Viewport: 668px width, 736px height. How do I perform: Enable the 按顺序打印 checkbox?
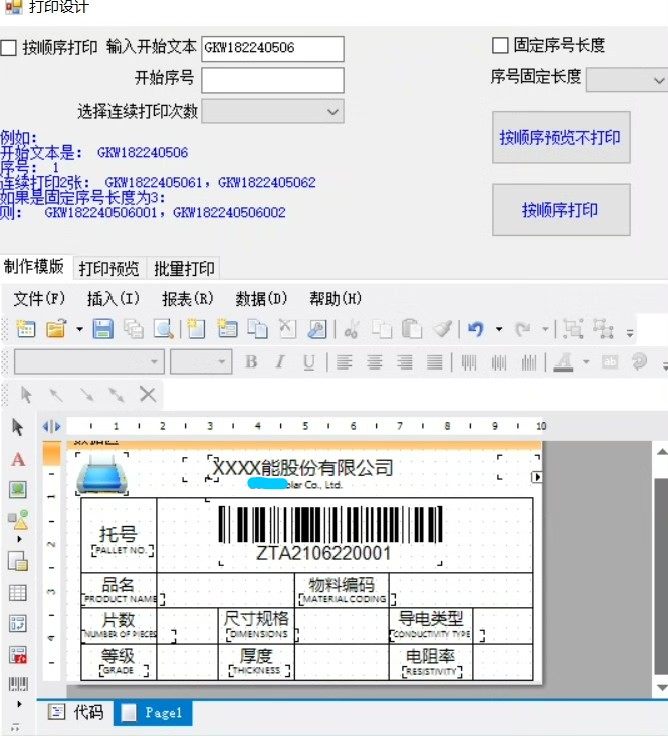[9, 48]
